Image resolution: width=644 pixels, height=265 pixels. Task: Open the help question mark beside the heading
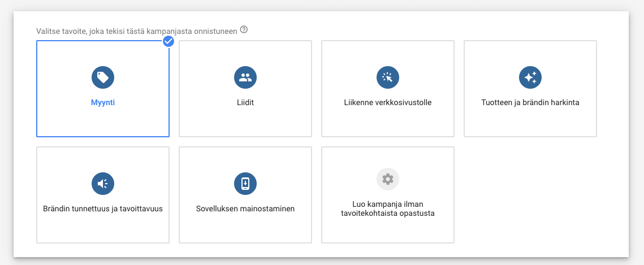tap(244, 29)
